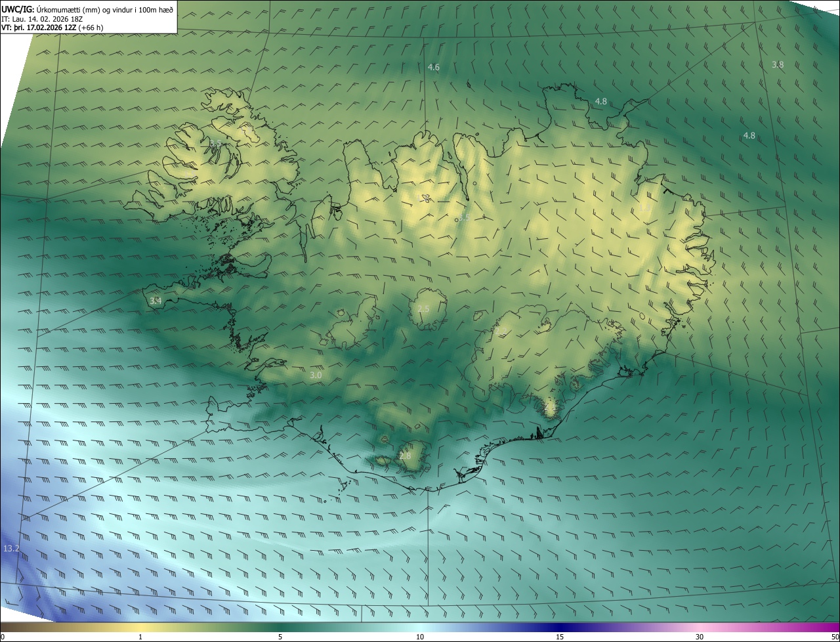
Task: Click the 3.0 value label in west Iceland
Action: tap(316, 375)
